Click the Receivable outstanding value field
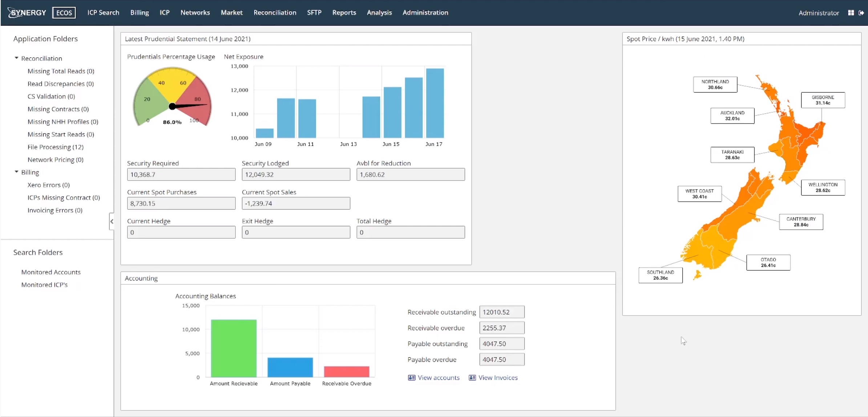The width and height of the screenshot is (868, 417). (502, 312)
